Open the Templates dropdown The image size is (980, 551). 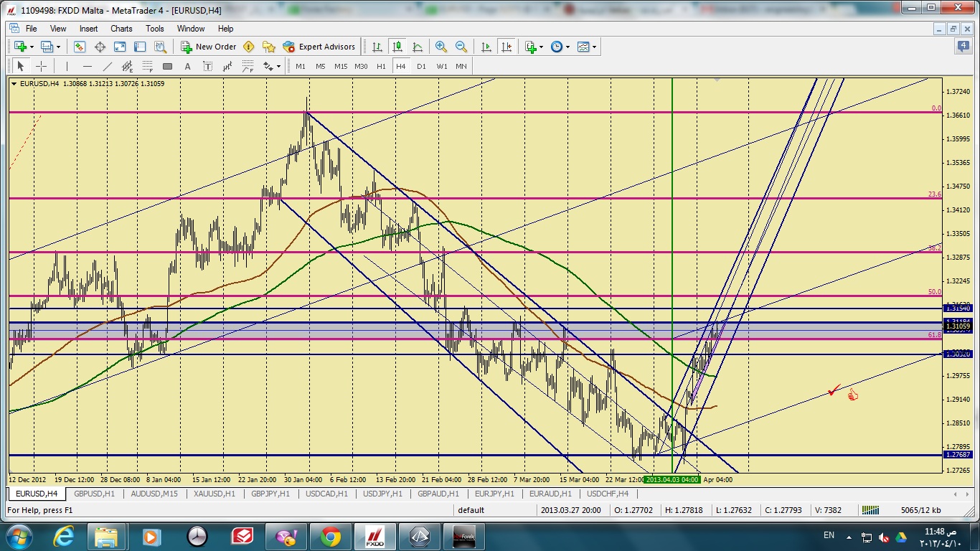[x=587, y=47]
